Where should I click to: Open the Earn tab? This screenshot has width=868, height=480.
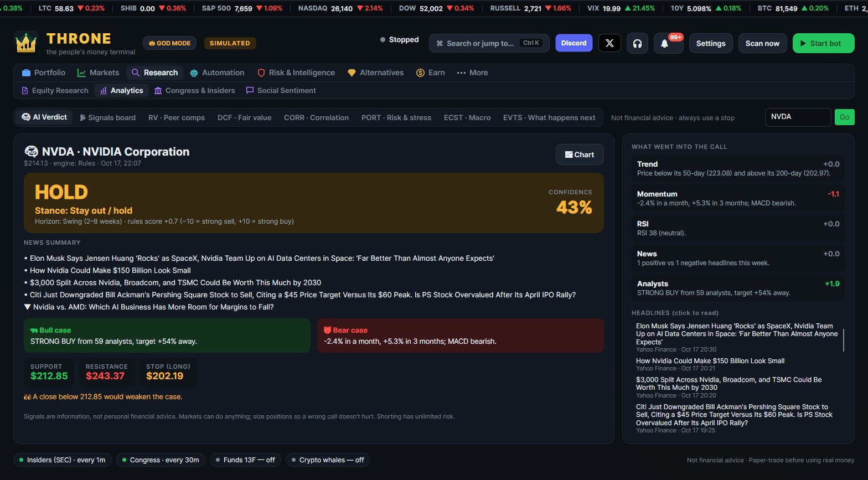431,73
